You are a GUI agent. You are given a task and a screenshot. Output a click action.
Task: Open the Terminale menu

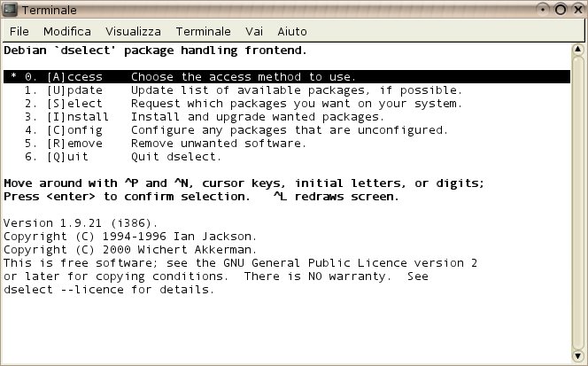click(204, 31)
